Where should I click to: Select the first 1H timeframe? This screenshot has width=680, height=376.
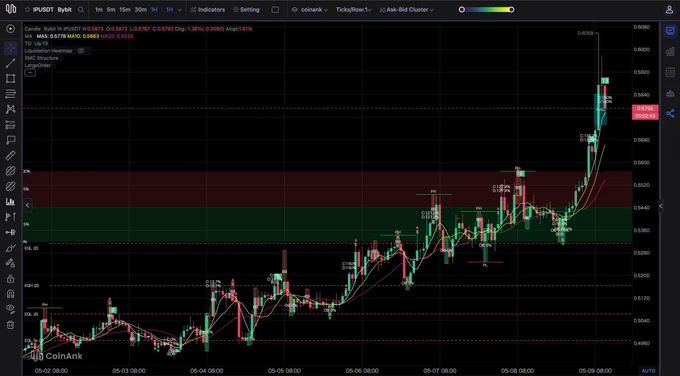point(154,10)
